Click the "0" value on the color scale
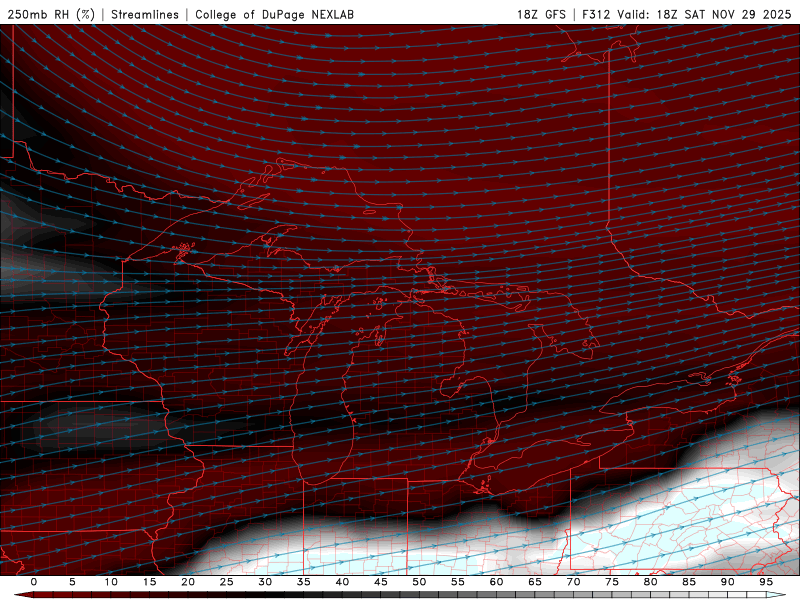The width and height of the screenshot is (800, 600). [34, 582]
